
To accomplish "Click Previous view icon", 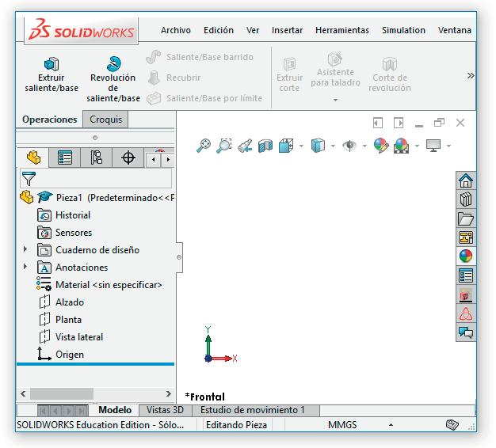I will 245,146.
